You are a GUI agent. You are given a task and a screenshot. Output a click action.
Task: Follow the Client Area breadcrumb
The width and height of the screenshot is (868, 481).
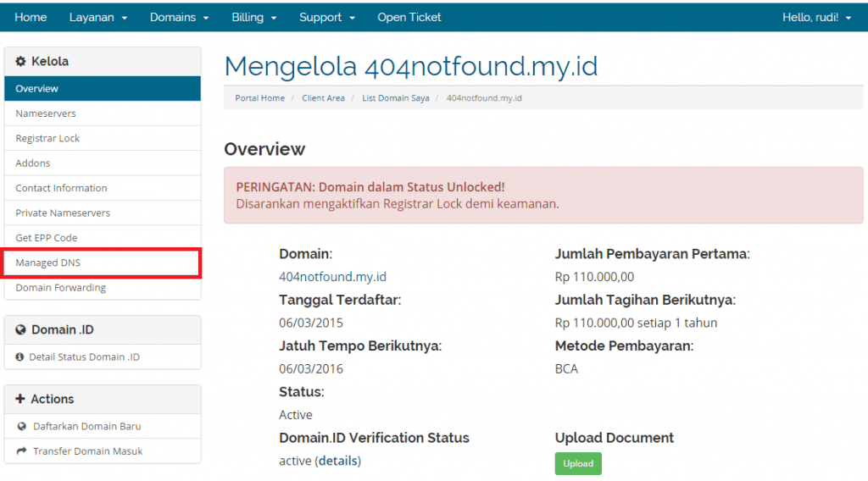[323, 98]
